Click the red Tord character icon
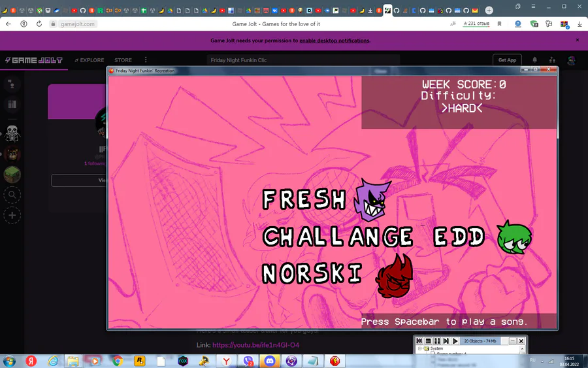Viewport: 588px width, 368px height. (394, 276)
